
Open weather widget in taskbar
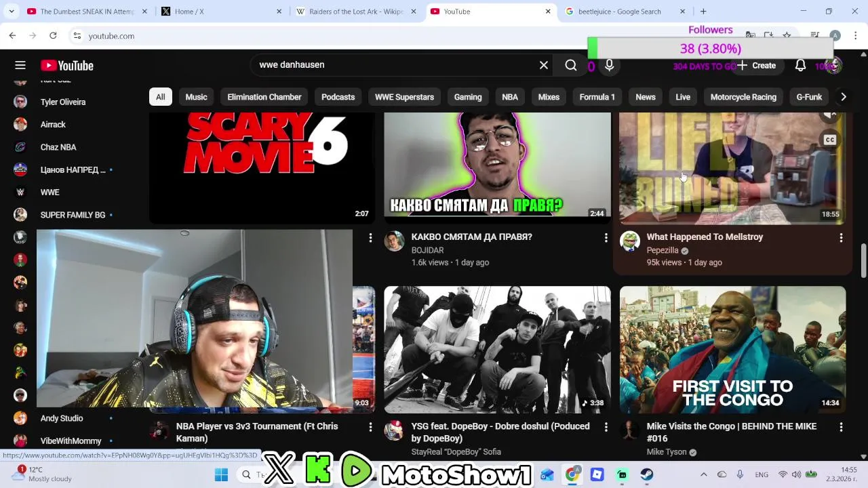pyautogui.click(x=42, y=474)
